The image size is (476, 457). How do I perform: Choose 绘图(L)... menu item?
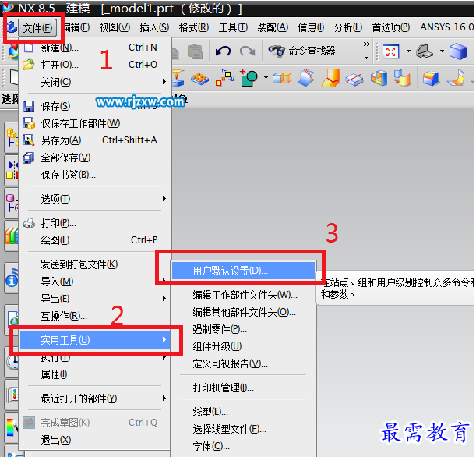[95, 240]
